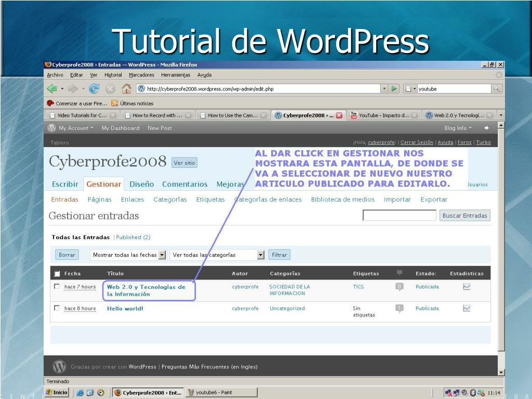Click the Borrar button
The width and height of the screenshot is (532, 399).
point(67,255)
